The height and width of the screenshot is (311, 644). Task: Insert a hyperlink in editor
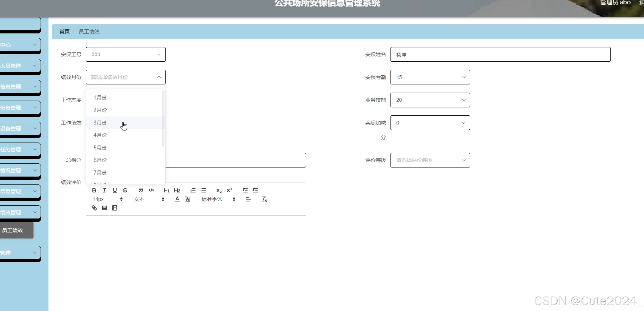click(94, 208)
